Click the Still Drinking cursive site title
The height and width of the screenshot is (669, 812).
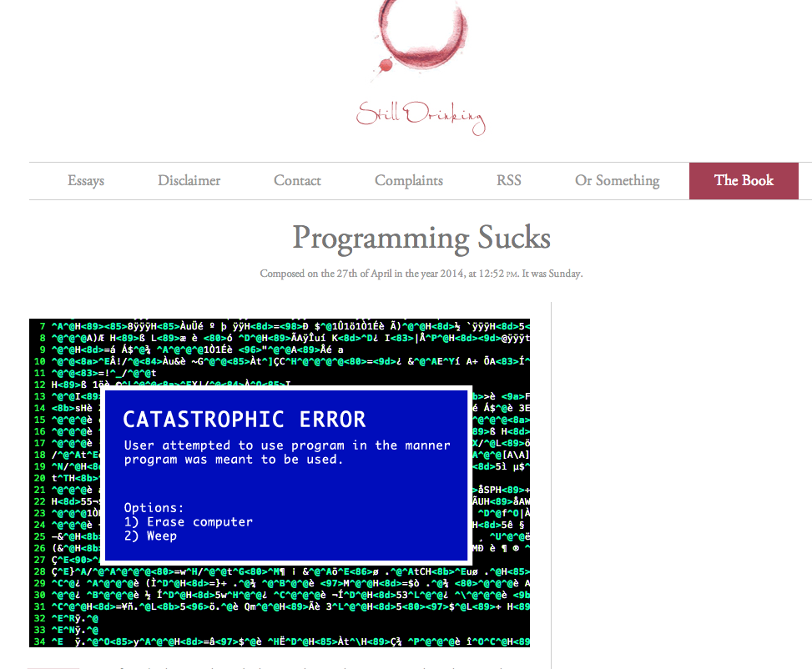coord(421,116)
